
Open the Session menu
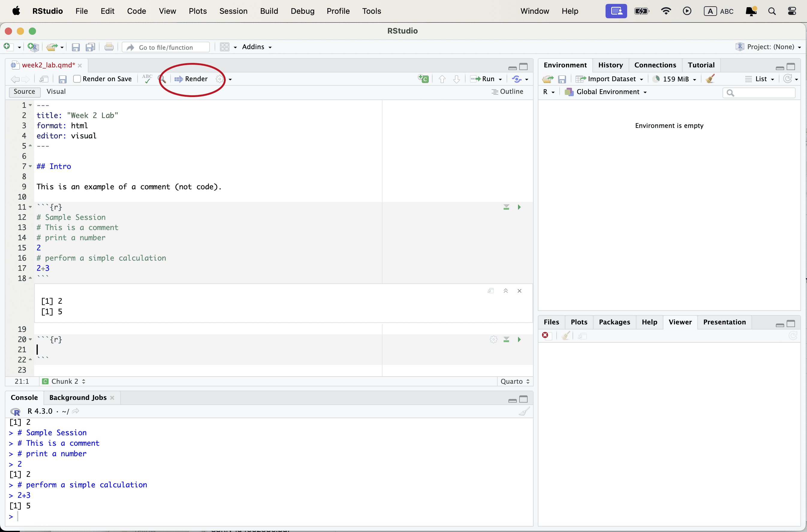[233, 11]
